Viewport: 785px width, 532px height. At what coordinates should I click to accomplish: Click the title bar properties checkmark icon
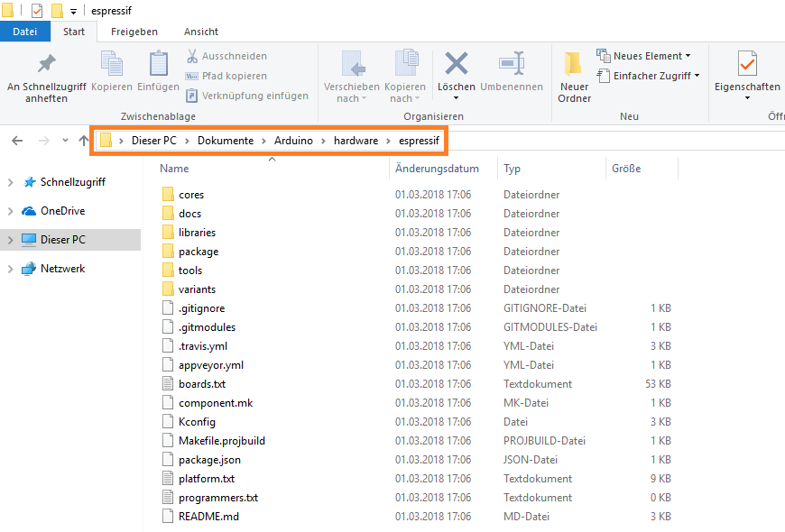click(x=37, y=11)
